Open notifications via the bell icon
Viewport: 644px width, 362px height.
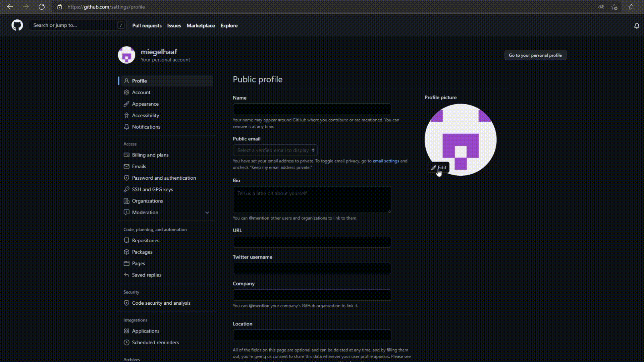coord(636,26)
